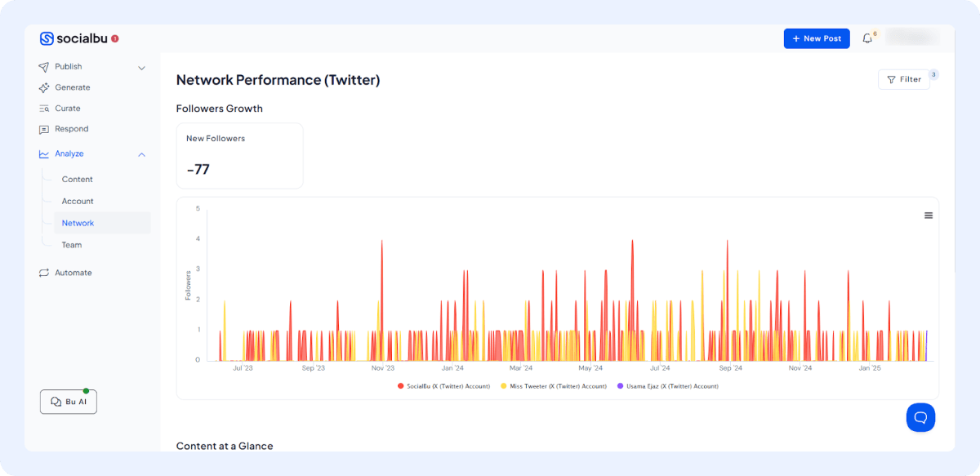Click the Respond message icon

point(44,129)
